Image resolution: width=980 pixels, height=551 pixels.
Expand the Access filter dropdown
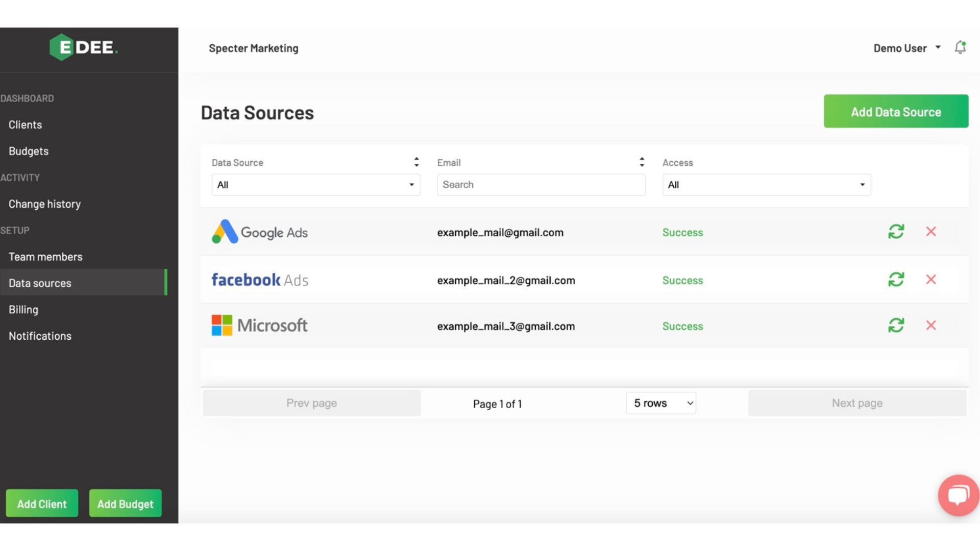(x=767, y=184)
